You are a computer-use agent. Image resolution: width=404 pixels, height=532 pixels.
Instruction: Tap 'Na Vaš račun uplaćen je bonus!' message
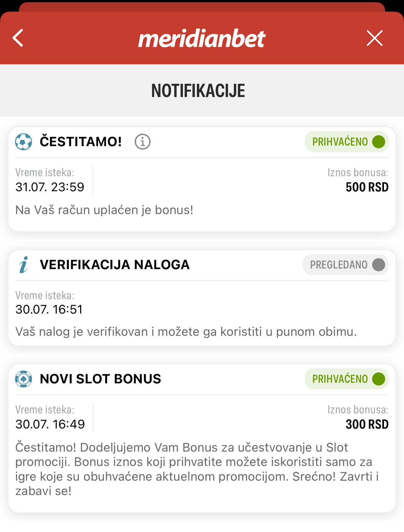click(104, 210)
